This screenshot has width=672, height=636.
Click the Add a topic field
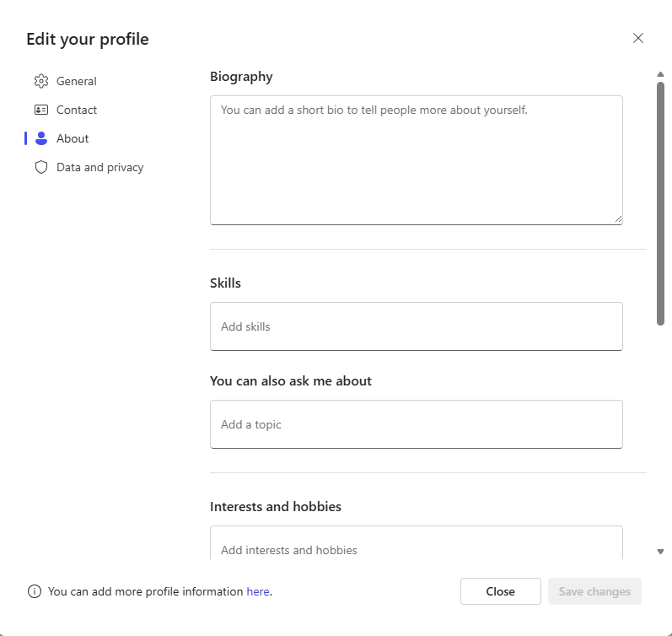pyautogui.click(x=416, y=424)
